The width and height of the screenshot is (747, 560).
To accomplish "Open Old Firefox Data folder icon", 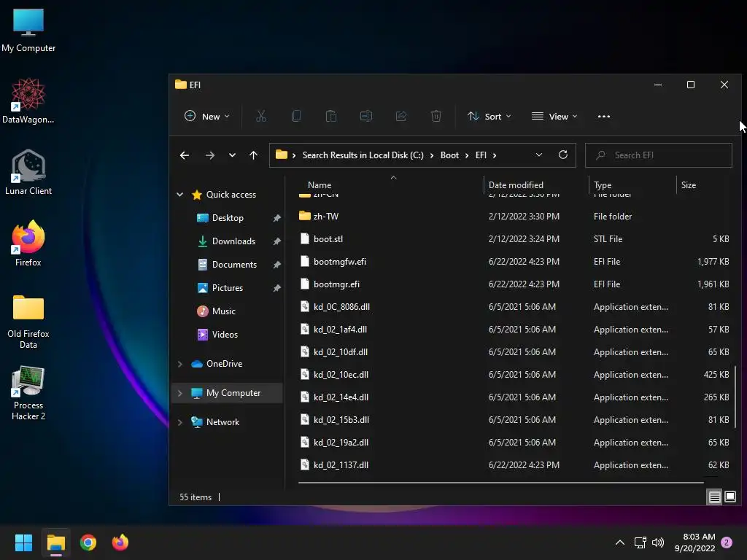I will click(x=28, y=322).
